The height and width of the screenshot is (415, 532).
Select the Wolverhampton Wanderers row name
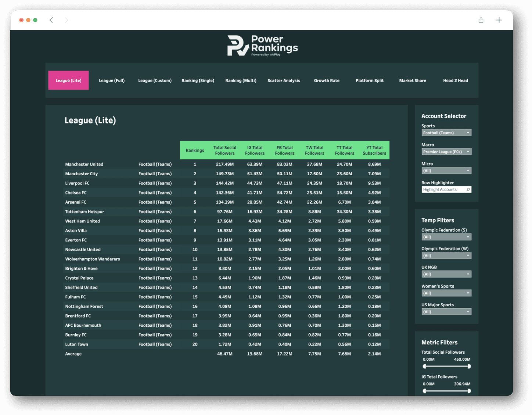click(93, 259)
